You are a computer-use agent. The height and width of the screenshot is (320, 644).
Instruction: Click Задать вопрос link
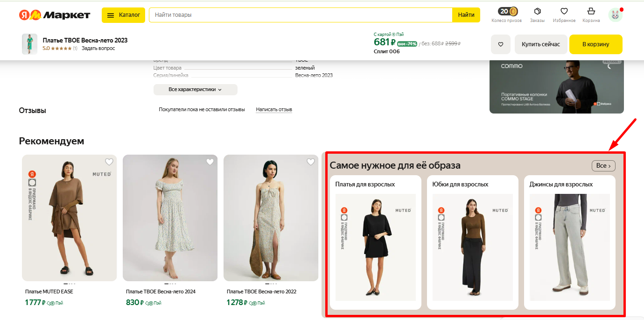[98, 48]
